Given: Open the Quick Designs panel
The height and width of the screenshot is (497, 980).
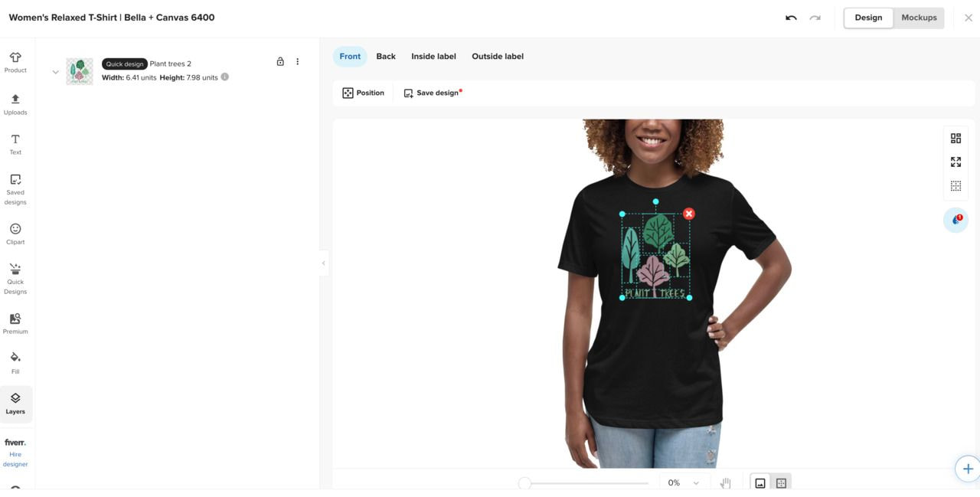Looking at the screenshot, I should point(15,279).
